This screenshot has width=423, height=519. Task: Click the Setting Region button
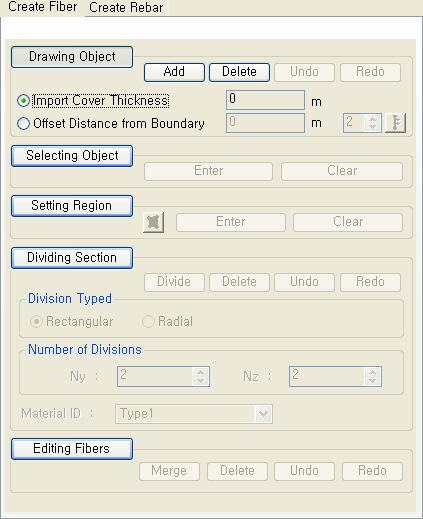coord(72,206)
